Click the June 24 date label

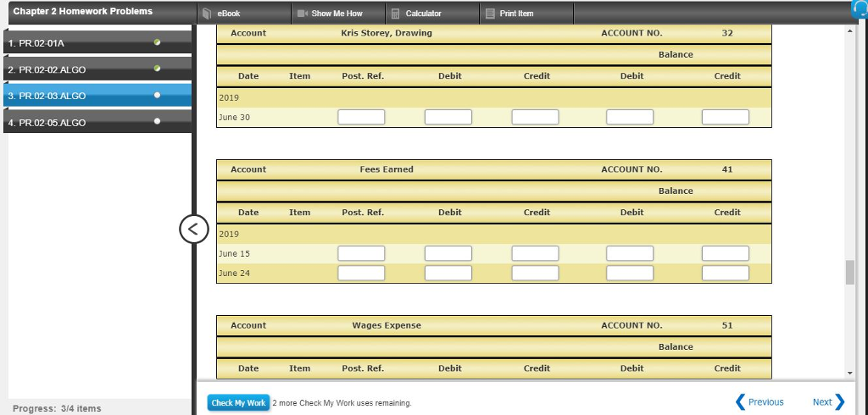click(234, 274)
